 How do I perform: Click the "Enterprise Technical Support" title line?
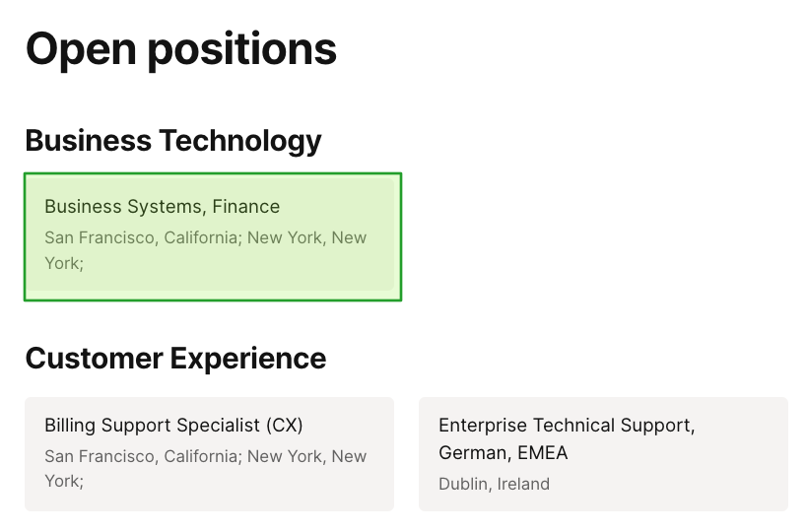(x=567, y=426)
